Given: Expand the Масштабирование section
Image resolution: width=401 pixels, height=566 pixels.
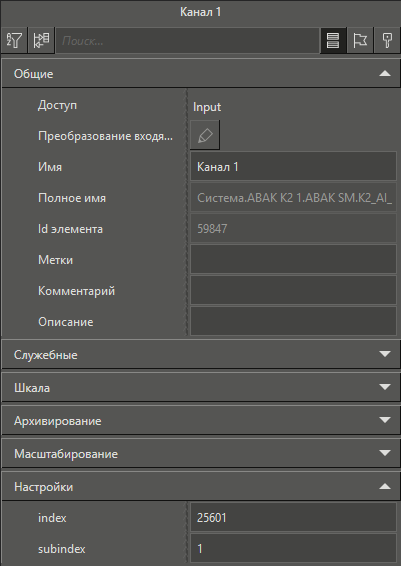Looking at the screenshot, I should (201, 453).
